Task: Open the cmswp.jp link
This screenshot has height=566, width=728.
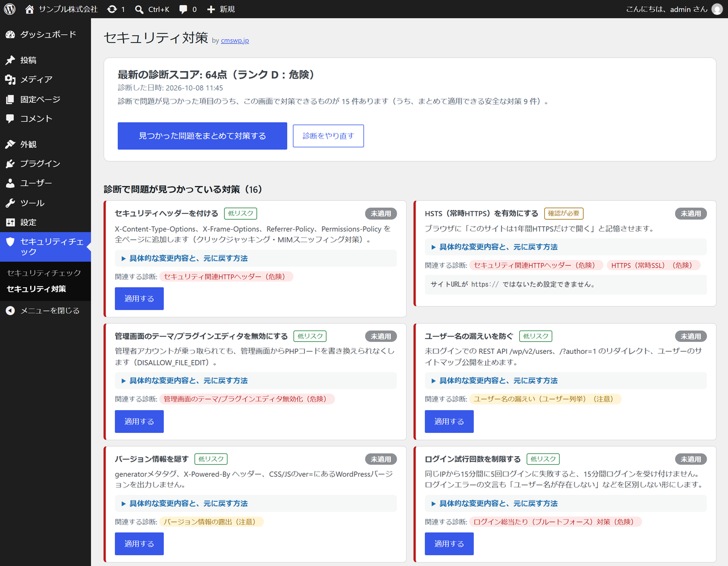Action: pos(235,40)
